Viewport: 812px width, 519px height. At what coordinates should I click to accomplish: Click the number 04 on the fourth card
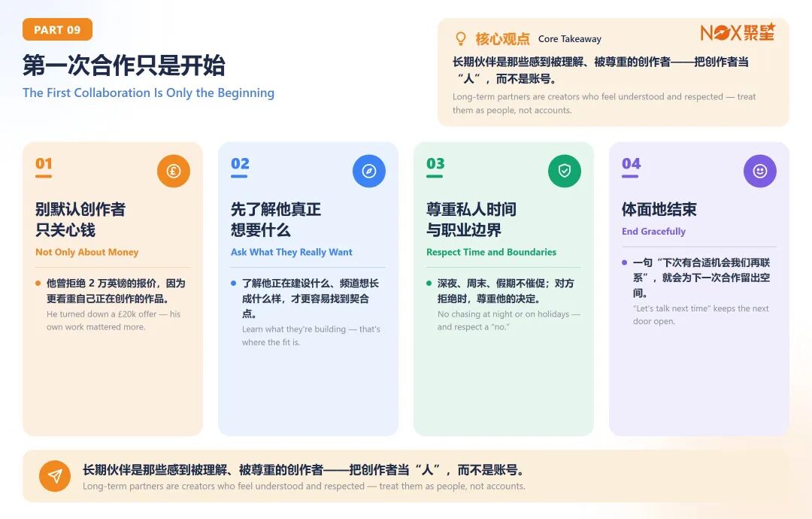(632, 164)
